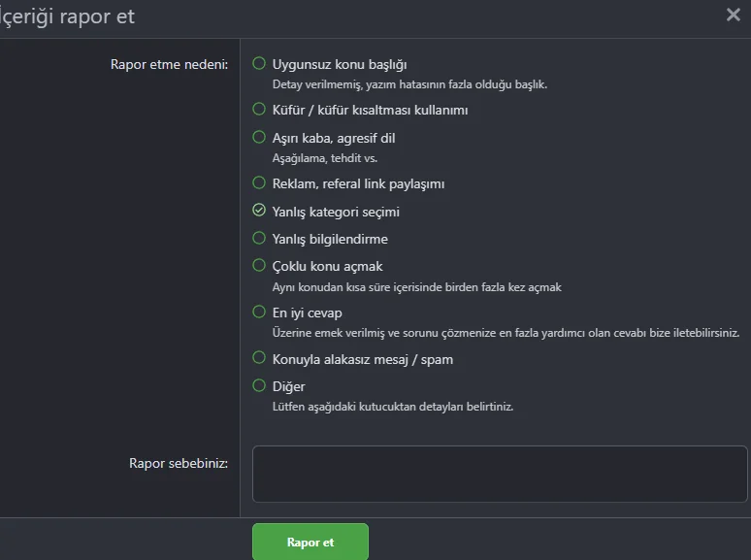Click the 'Rapor sebebiniz:' field label
The height and width of the screenshot is (560, 751).
pyautogui.click(x=179, y=463)
